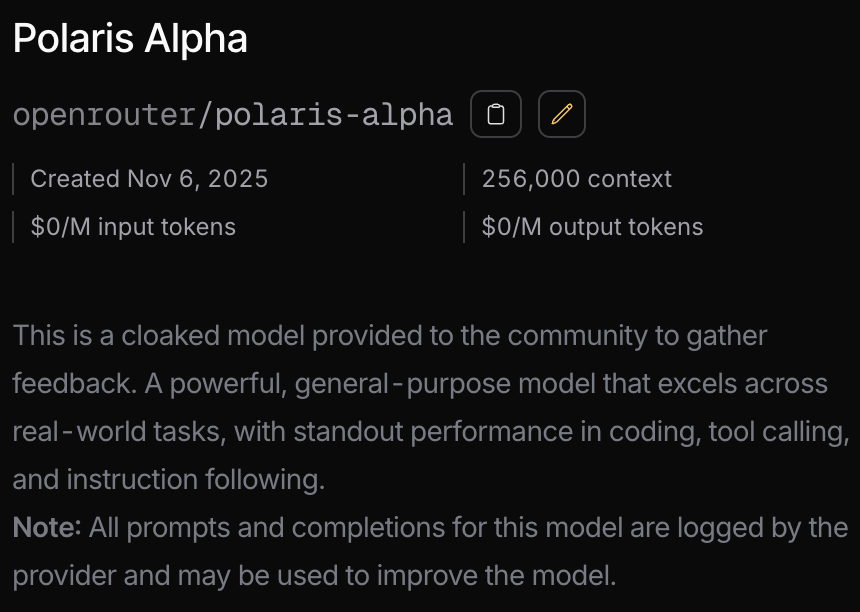Click the yellow pencil edit icon
The image size is (860, 612).
562,114
